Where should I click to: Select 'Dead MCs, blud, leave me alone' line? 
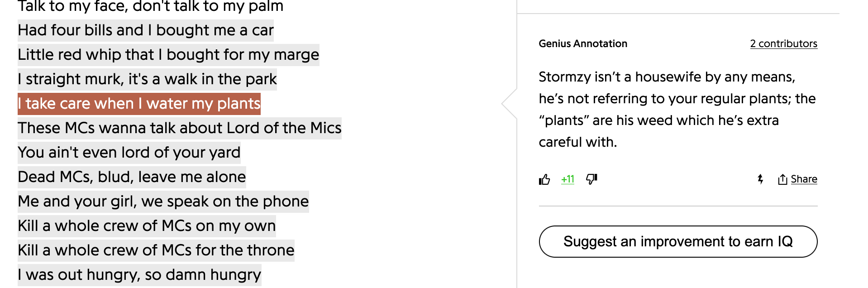pyautogui.click(x=132, y=177)
